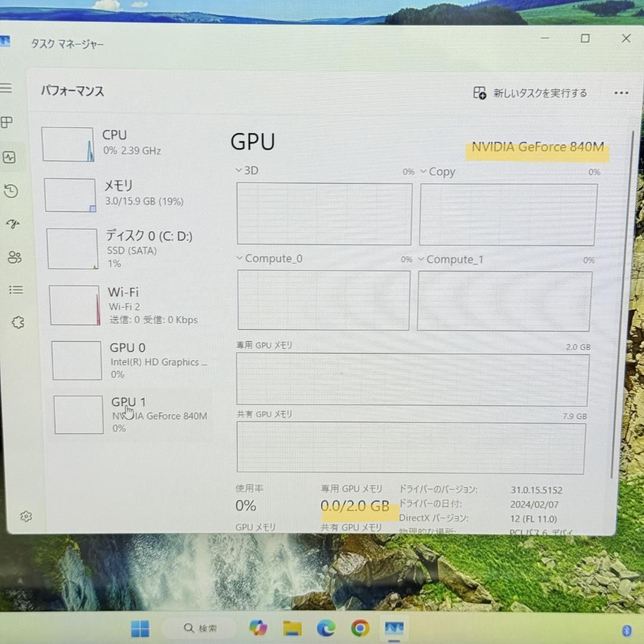Open Task Manager settings via gear icon
This screenshot has height=644, width=644.
[x=26, y=516]
